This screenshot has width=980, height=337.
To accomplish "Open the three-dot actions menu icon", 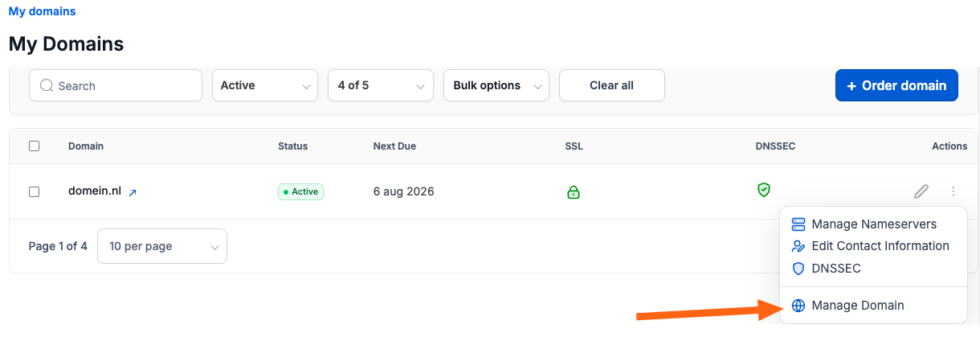I will click(x=953, y=191).
